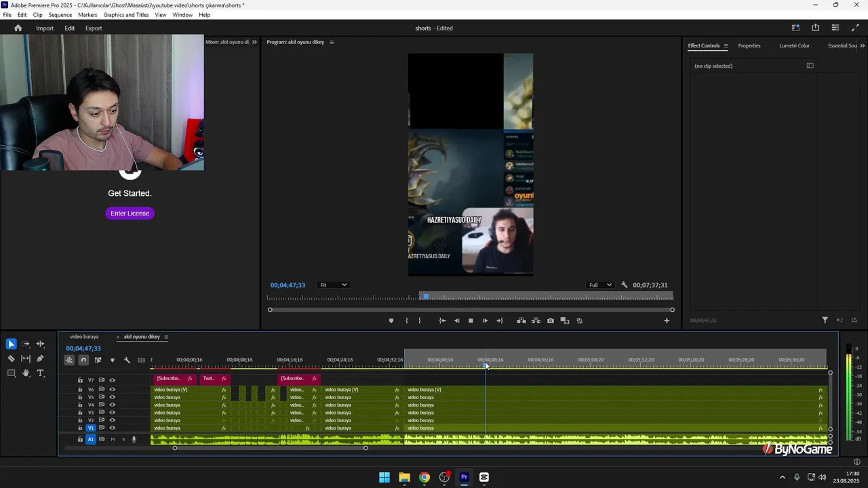Open timeline display settings wrench

[x=127, y=360]
